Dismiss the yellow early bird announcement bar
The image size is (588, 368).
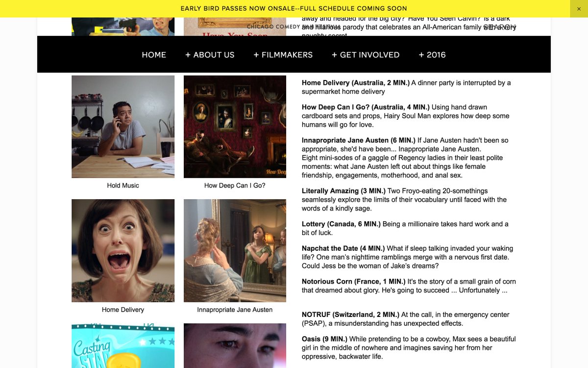579,9
